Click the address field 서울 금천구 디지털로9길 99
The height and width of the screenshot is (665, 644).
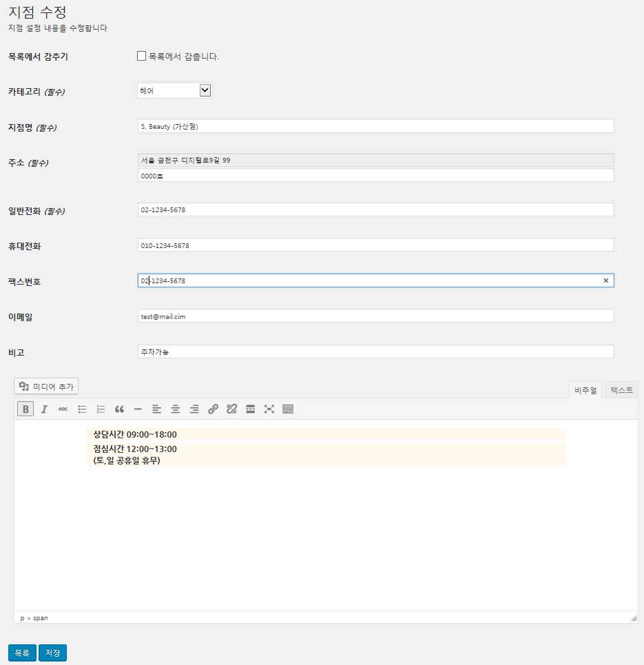click(x=375, y=160)
